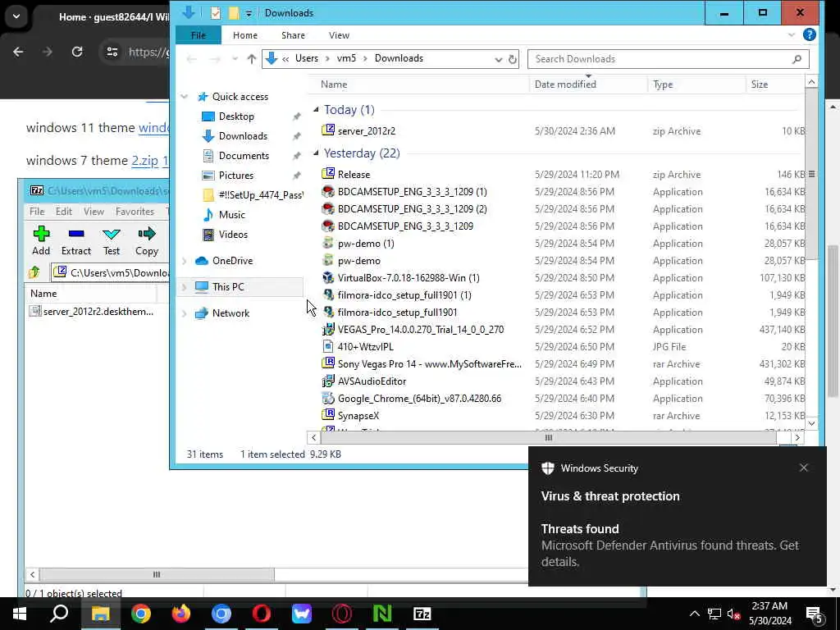Open site information icon in browser address bar

coord(112,52)
